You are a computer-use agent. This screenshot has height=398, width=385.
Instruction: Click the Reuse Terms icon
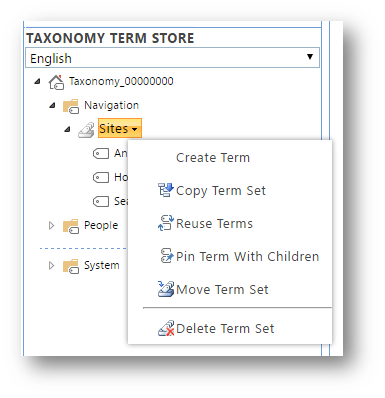click(x=166, y=223)
